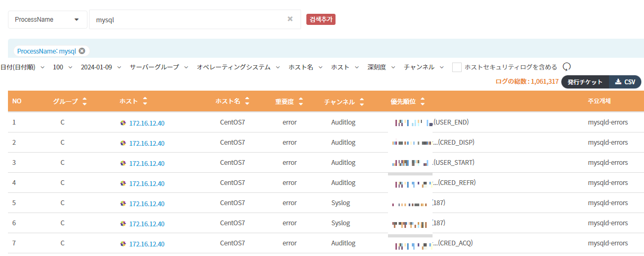Click group C cell in row 5
Image resolution: width=644 pixels, height=256 pixels.
pos(63,203)
